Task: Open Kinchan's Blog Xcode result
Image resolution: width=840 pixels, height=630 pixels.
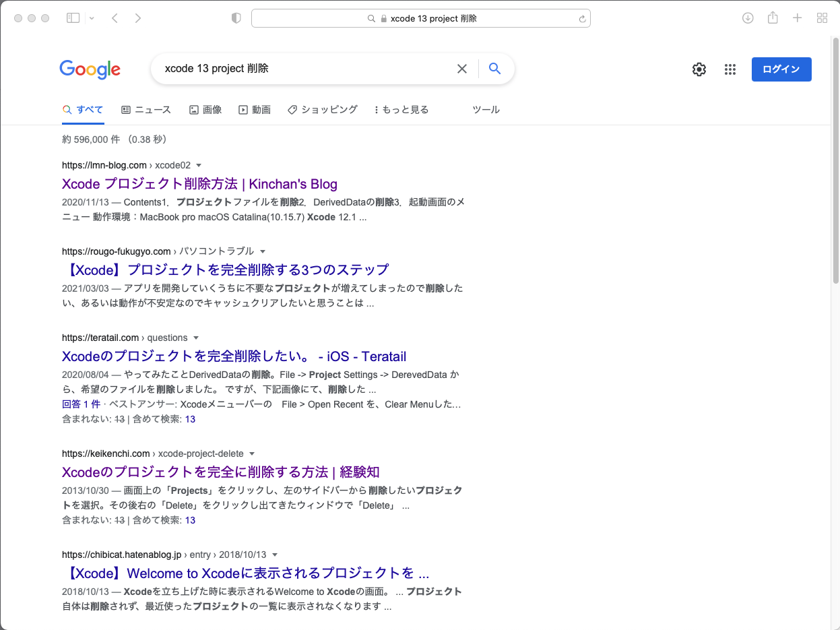Action: point(199,184)
